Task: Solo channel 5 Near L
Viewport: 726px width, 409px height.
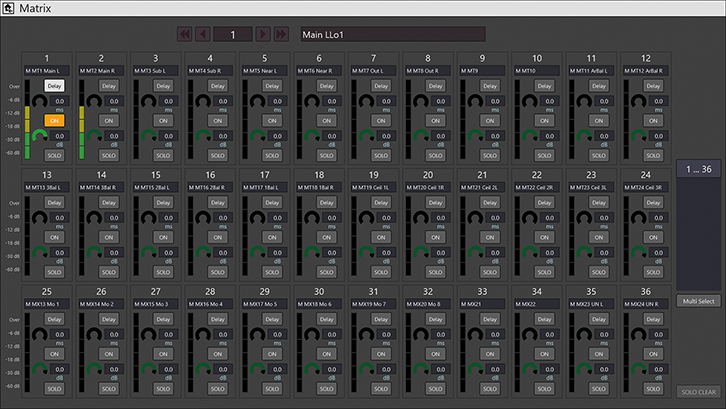Action: coord(270,155)
